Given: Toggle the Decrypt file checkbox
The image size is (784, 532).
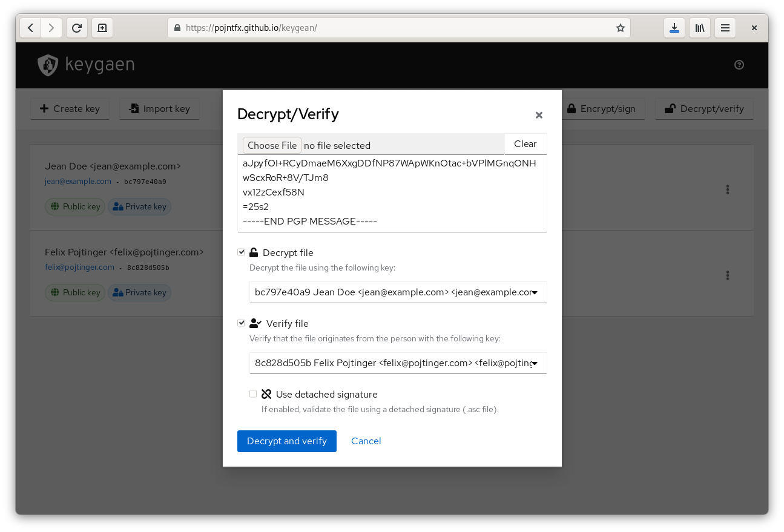Looking at the screenshot, I should pyautogui.click(x=241, y=252).
